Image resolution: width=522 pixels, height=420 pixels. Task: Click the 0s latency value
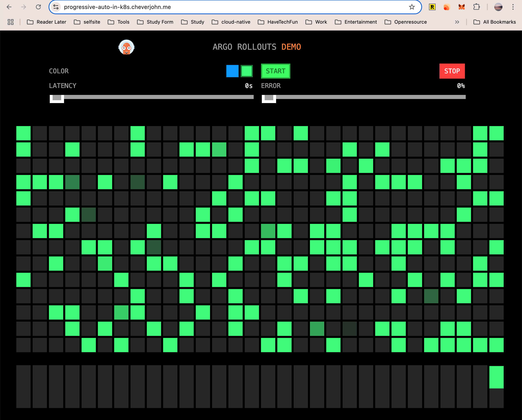(249, 86)
